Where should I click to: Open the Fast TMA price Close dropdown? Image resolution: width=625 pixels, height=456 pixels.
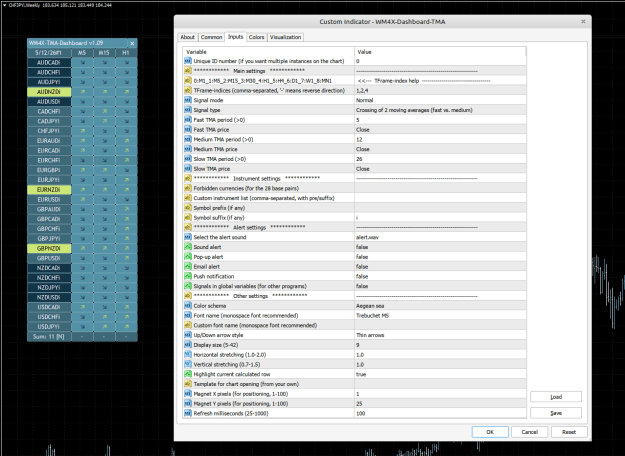point(440,130)
